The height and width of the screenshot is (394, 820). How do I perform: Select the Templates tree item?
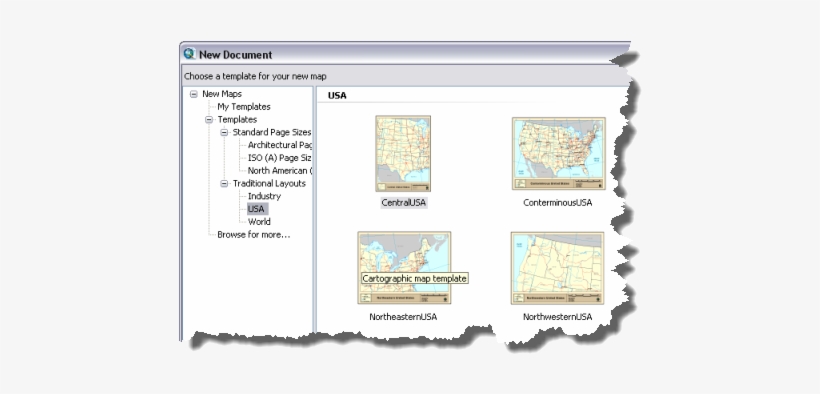237,120
